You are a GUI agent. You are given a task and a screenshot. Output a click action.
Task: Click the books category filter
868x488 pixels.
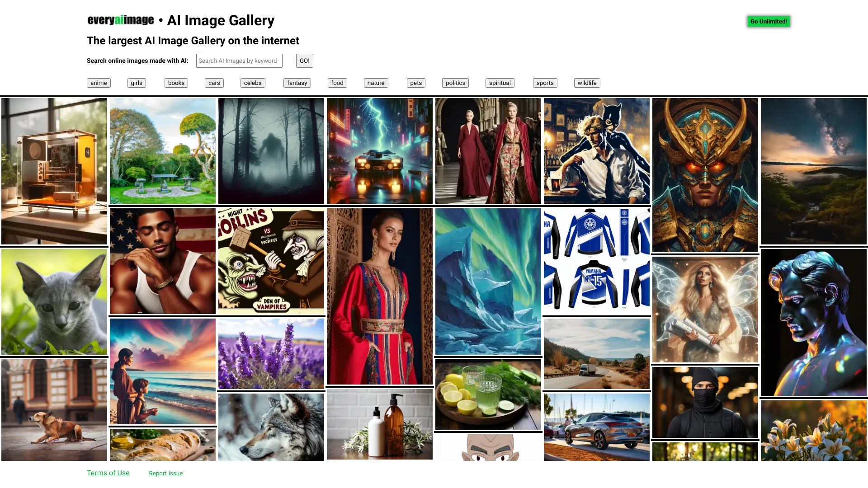[x=176, y=83]
